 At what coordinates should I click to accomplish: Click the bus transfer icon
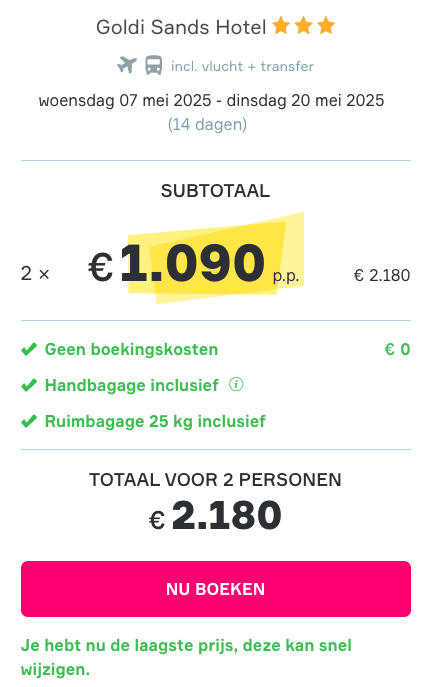[154, 65]
